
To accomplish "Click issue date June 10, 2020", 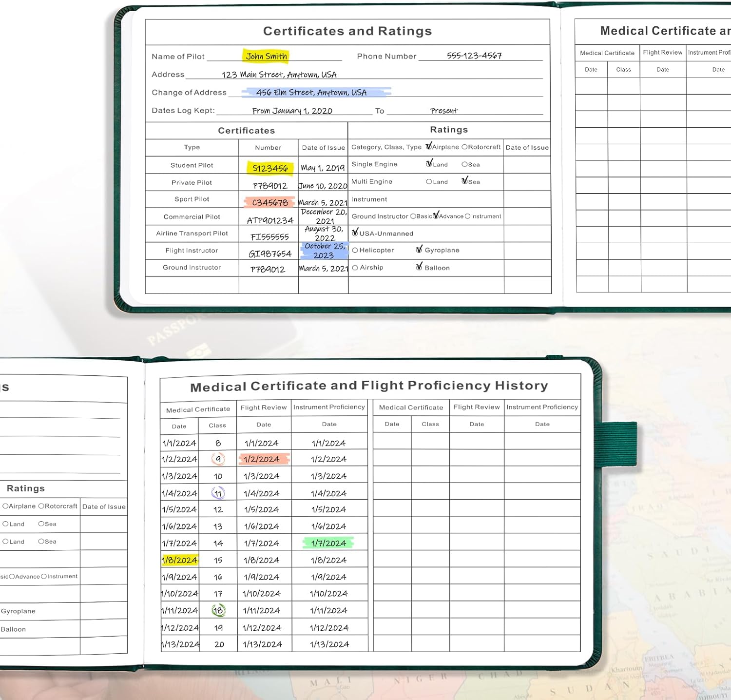I will (x=323, y=186).
